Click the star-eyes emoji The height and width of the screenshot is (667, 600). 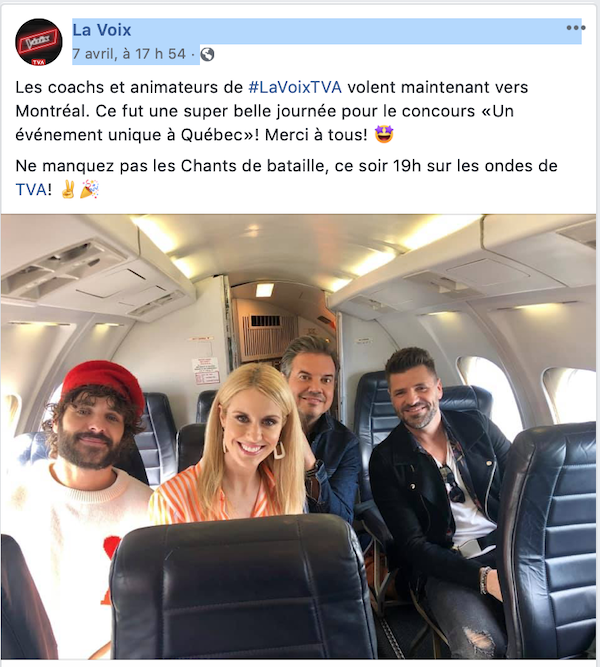pos(384,134)
